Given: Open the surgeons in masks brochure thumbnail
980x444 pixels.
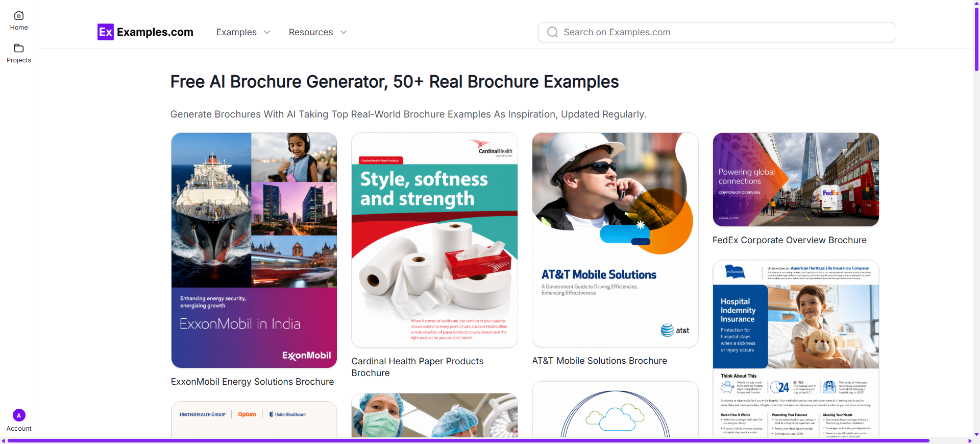Looking at the screenshot, I should 434,415.
